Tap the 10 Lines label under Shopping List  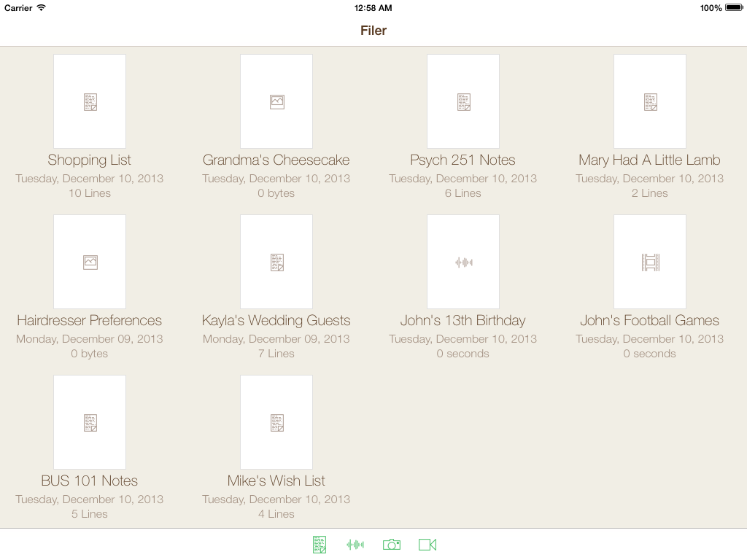point(90,193)
